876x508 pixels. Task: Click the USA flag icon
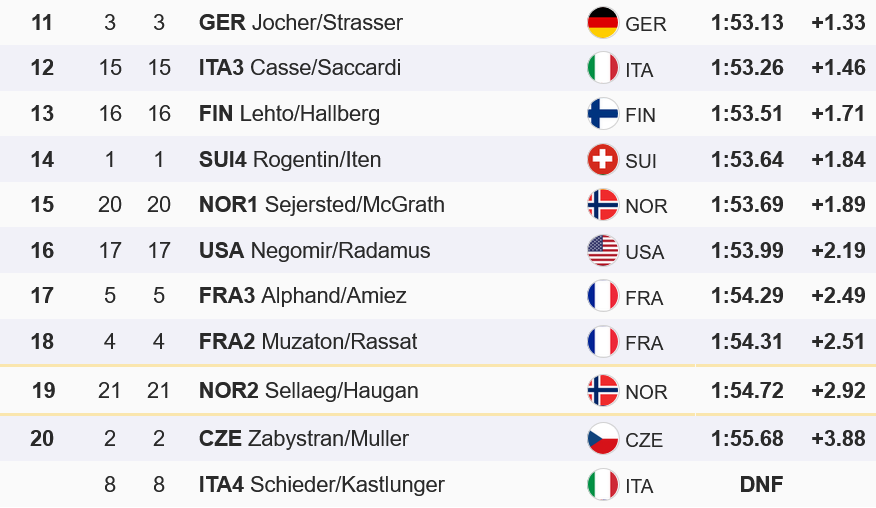pyautogui.click(x=602, y=251)
